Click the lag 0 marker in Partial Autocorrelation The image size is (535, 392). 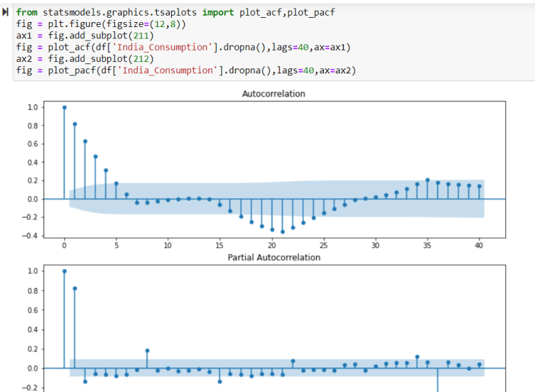(64, 271)
